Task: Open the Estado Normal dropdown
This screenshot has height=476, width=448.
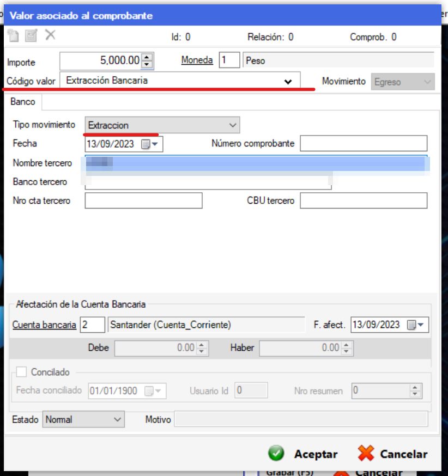Action: pyautogui.click(x=83, y=419)
